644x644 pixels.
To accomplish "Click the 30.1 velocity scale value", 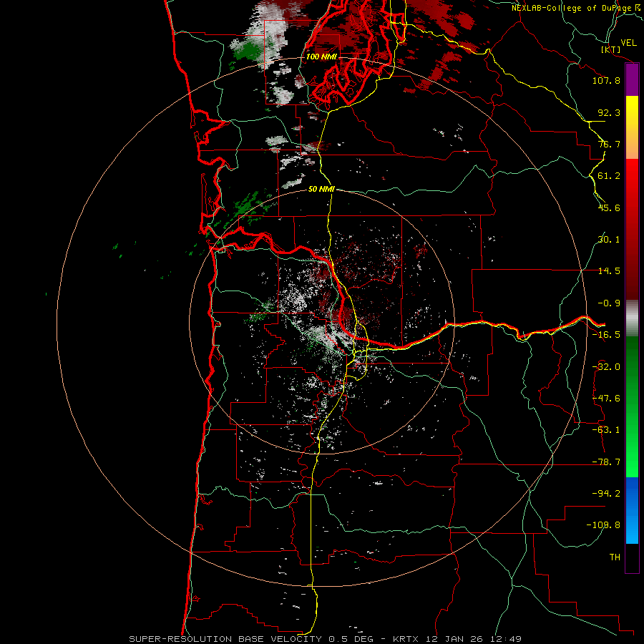I will (x=609, y=240).
